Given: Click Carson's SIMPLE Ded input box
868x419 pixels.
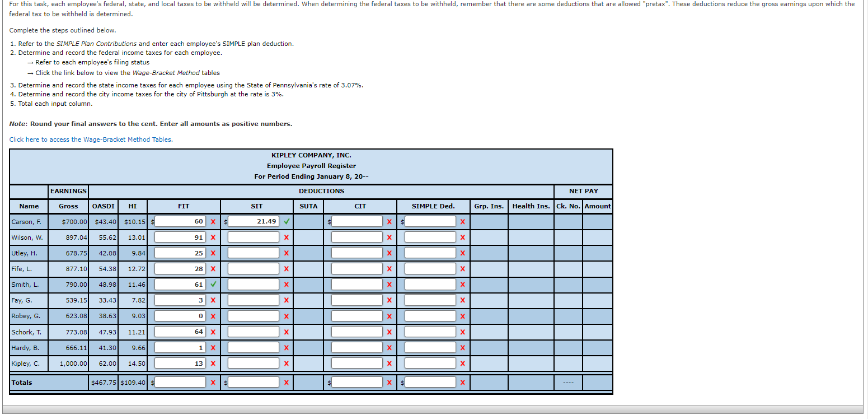Looking at the screenshot, I should (x=431, y=221).
